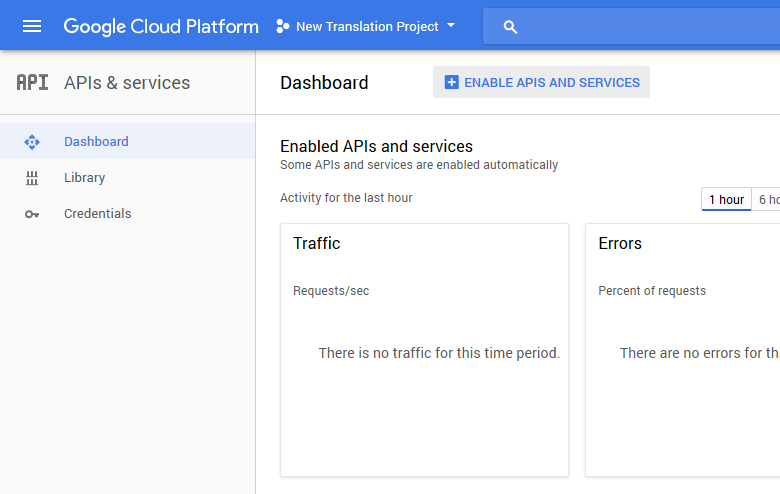Click the Requests/sec label

pyautogui.click(x=331, y=291)
